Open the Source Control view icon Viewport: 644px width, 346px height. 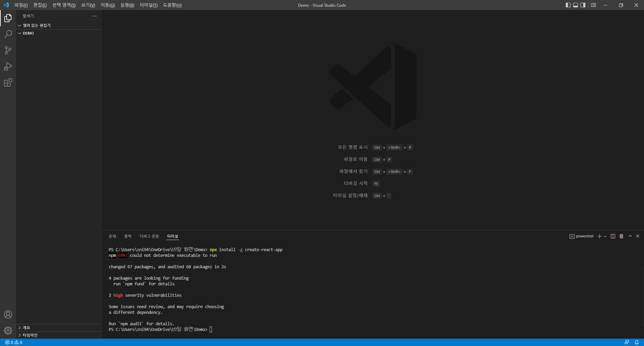point(8,50)
